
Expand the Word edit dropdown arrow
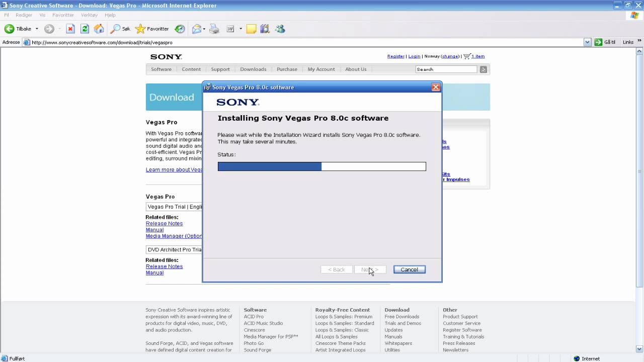[240, 29]
